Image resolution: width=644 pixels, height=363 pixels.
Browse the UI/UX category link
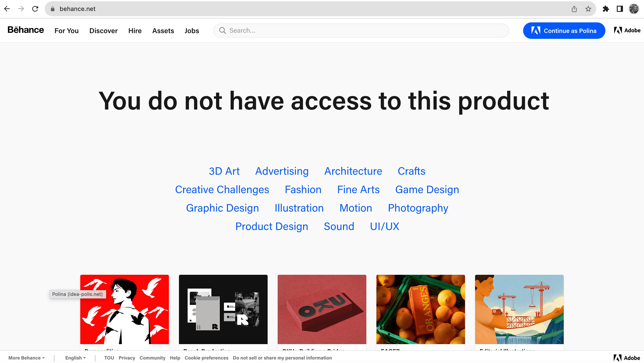point(385,226)
